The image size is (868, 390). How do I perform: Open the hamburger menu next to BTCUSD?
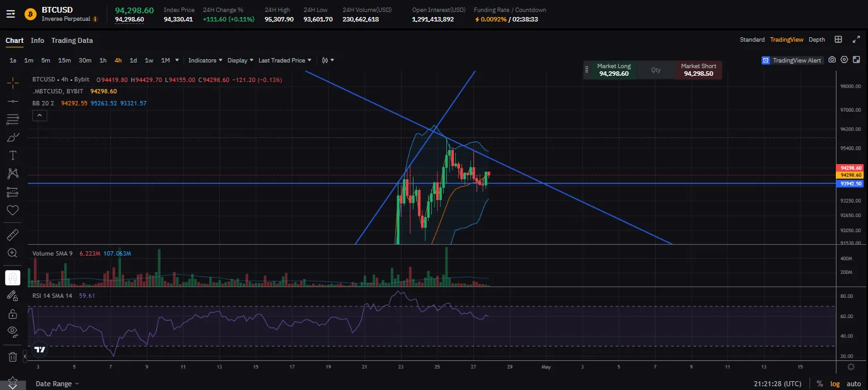coord(10,14)
